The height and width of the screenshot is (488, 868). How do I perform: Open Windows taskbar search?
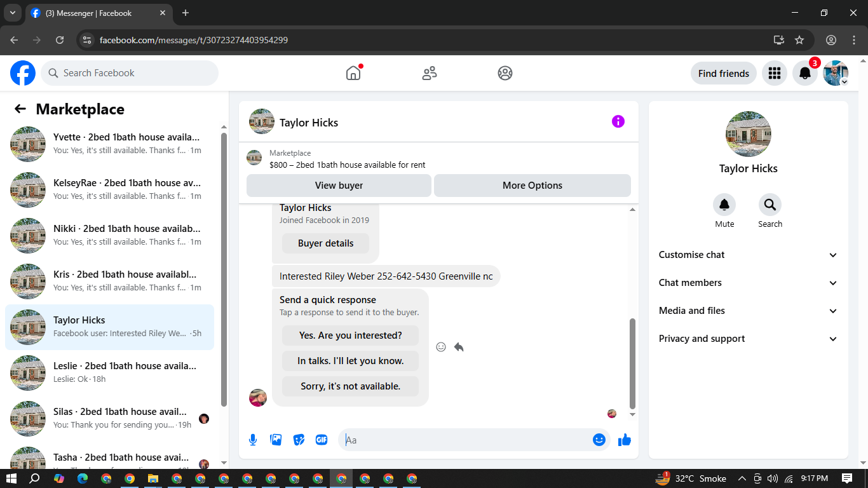point(35,478)
